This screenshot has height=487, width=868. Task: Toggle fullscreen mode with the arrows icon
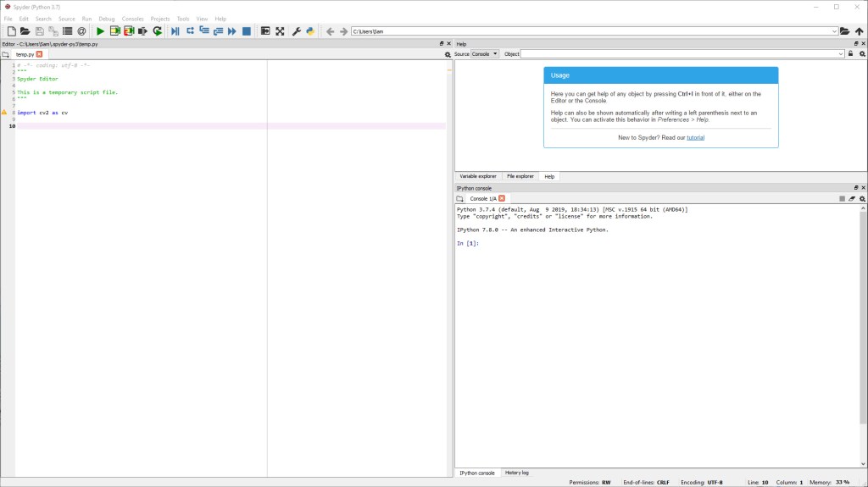click(280, 31)
